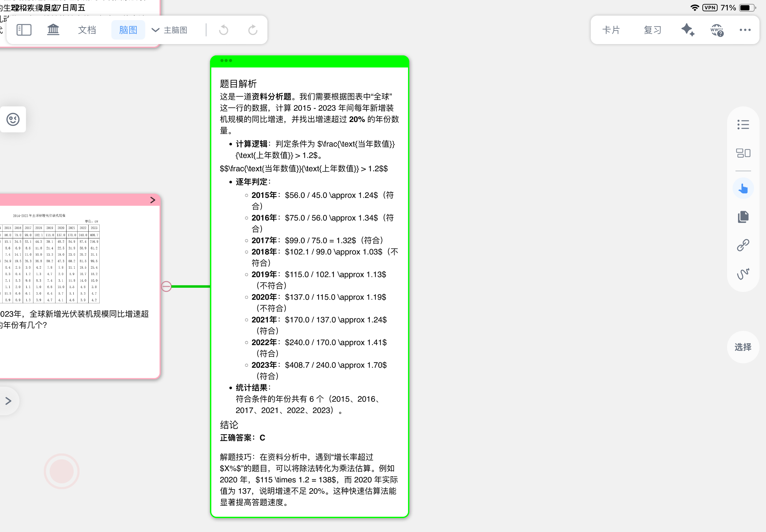Viewport: 766px width, 532px height.
Task: Expand the pink card chevron
Action: [153, 200]
